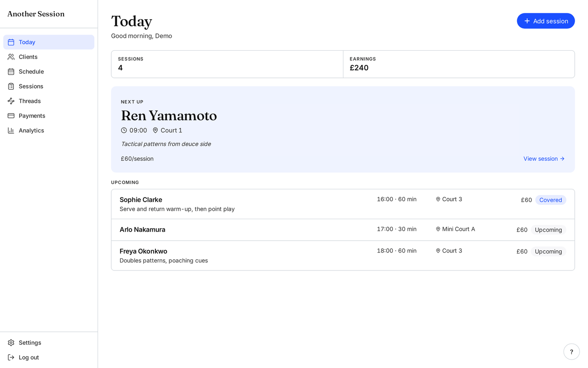The height and width of the screenshot is (368, 588).
Task: Open Sessions in the sidebar
Action: coord(49,86)
